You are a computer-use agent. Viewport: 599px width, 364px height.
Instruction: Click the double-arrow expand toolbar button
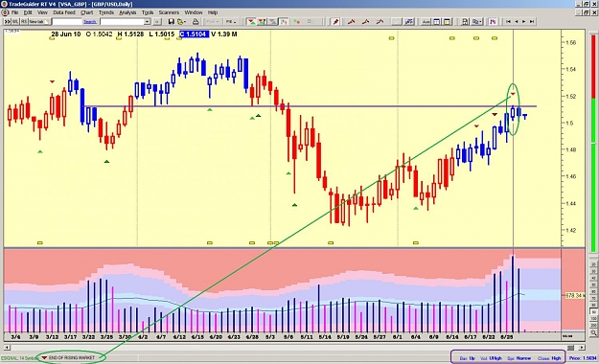click(x=7, y=22)
